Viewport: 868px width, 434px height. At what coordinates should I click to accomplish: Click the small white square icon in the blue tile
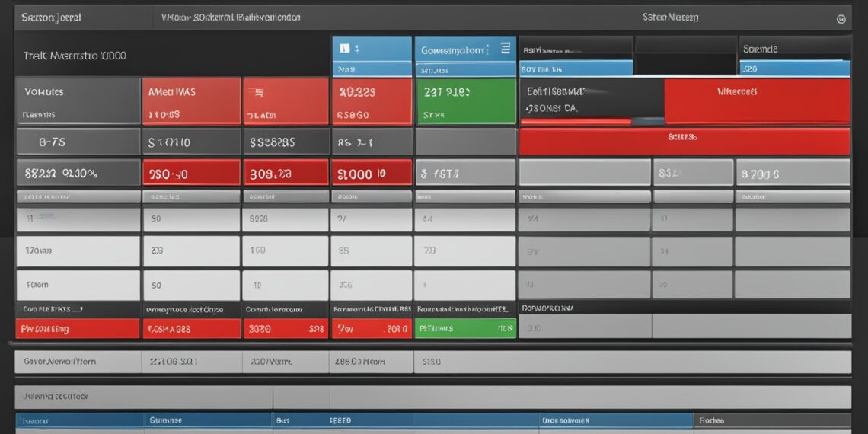345,49
